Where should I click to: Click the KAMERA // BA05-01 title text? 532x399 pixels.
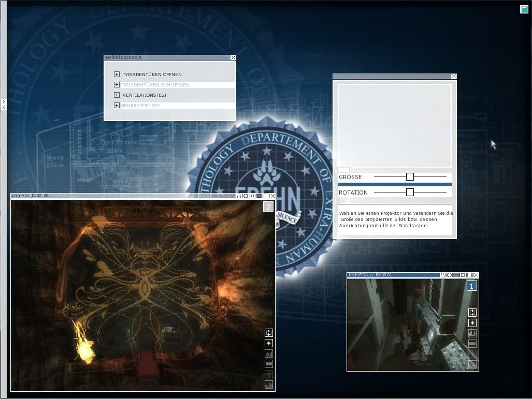pos(370,275)
